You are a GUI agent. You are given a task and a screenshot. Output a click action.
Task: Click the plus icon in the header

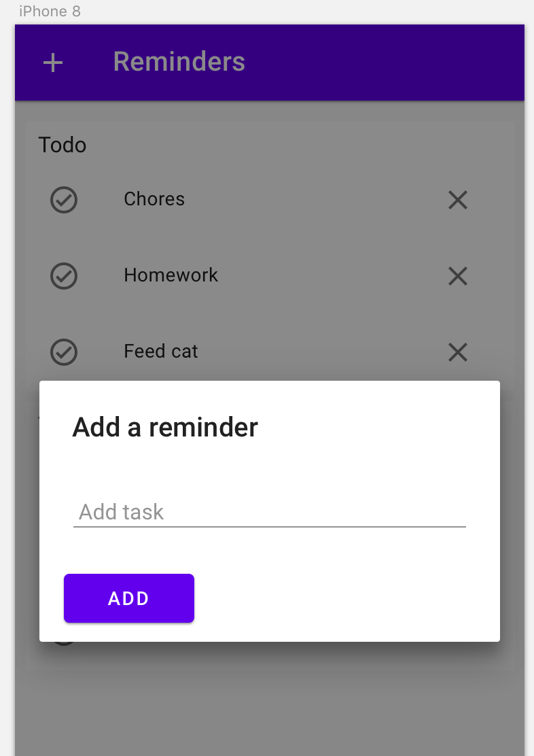(x=53, y=63)
